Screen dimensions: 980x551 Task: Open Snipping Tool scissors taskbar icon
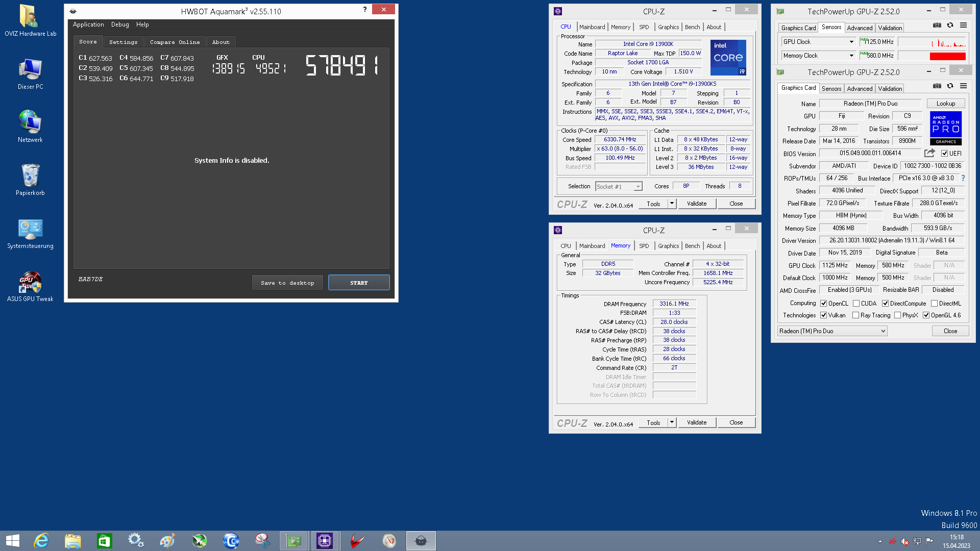pyautogui.click(x=262, y=541)
